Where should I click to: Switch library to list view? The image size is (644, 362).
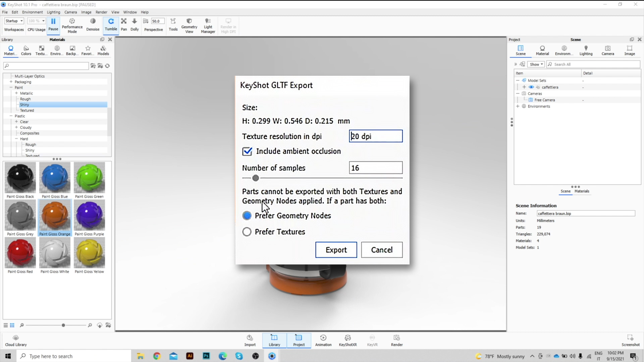tap(6, 325)
